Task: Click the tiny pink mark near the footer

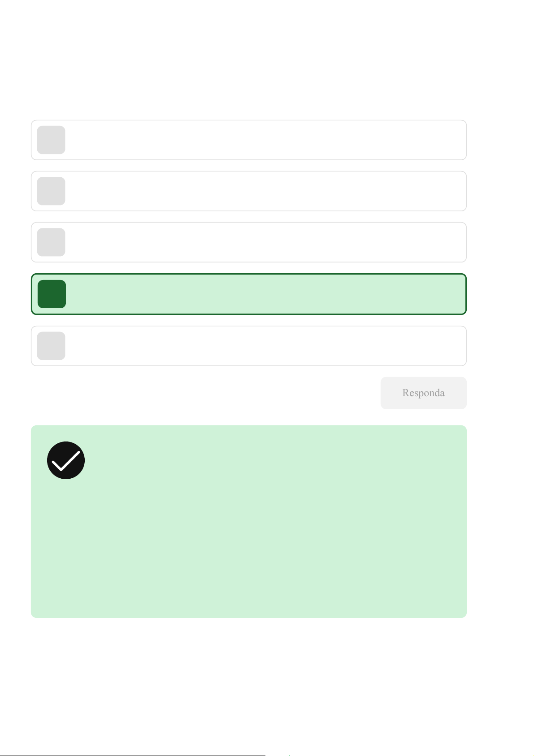Action: tap(289, 756)
